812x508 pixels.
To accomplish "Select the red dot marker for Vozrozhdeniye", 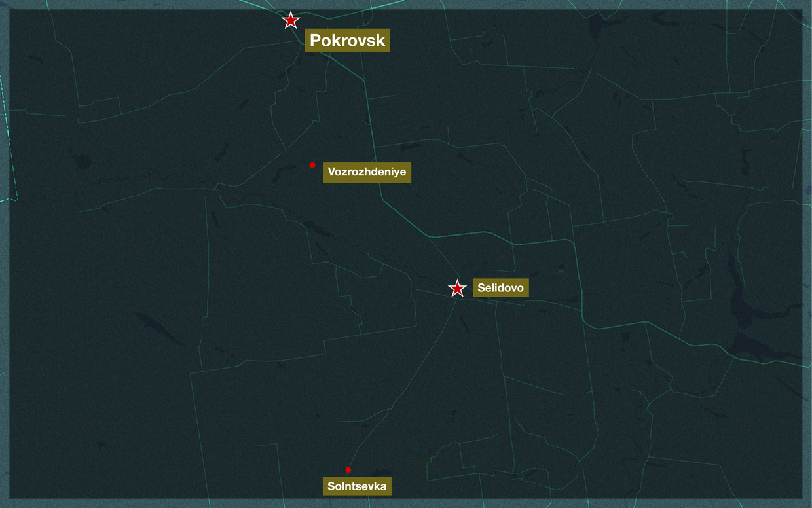I will point(312,165).
